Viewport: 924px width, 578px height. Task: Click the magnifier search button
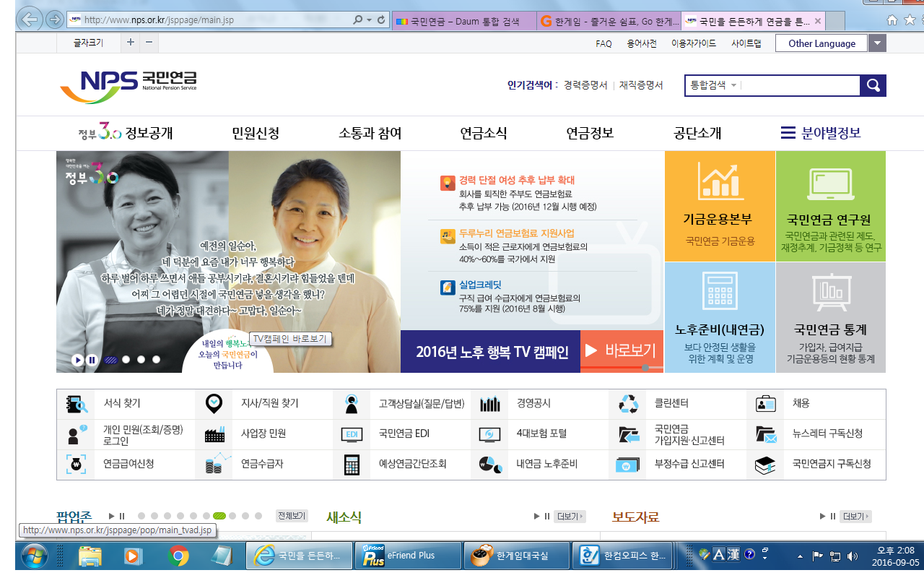coord(873,86)
